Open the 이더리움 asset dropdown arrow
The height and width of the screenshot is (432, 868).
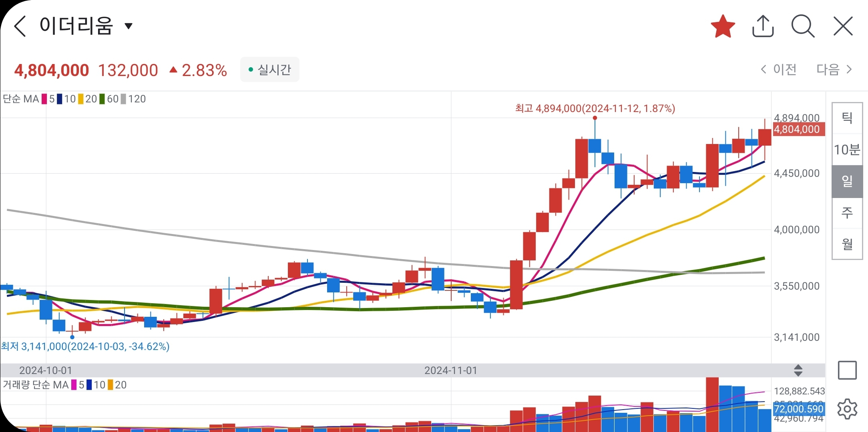[128, 26]
